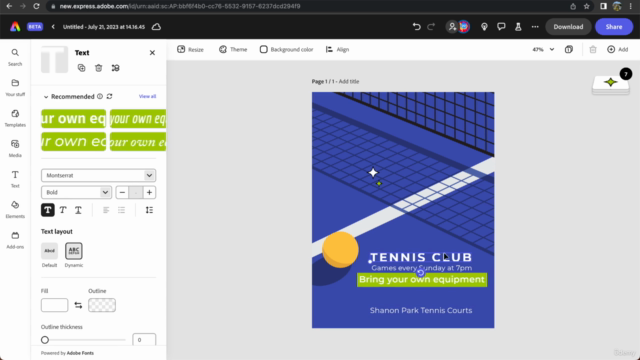The image size is (640, 360).
Task: Undo the last action
Action: 416,27
